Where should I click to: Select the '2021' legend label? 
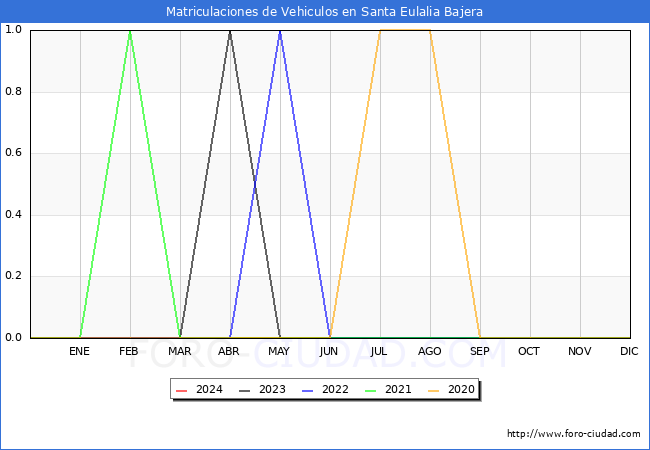coord(398,390)
